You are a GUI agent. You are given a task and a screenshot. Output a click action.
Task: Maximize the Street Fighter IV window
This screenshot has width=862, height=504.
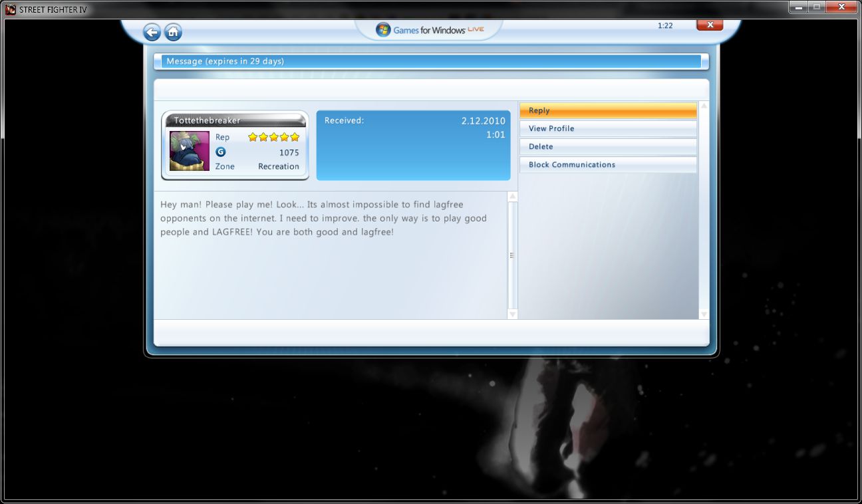(x=816, y=7)
